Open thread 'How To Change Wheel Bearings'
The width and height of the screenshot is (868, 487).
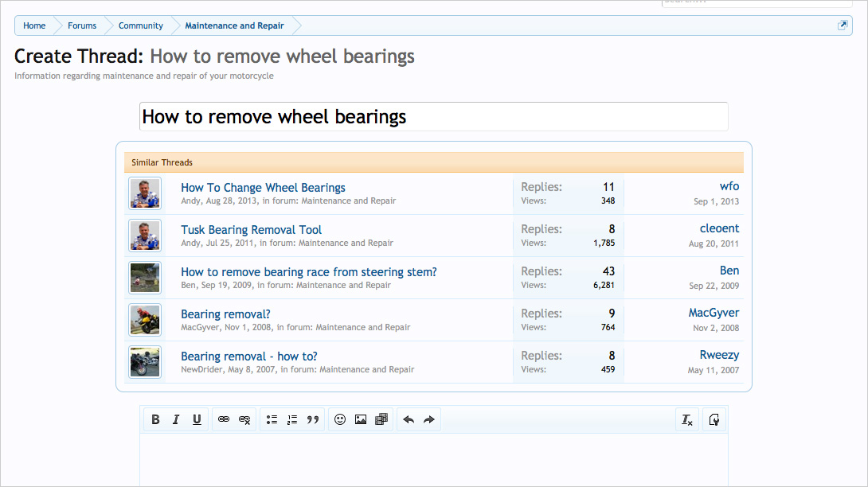(263, 188)
